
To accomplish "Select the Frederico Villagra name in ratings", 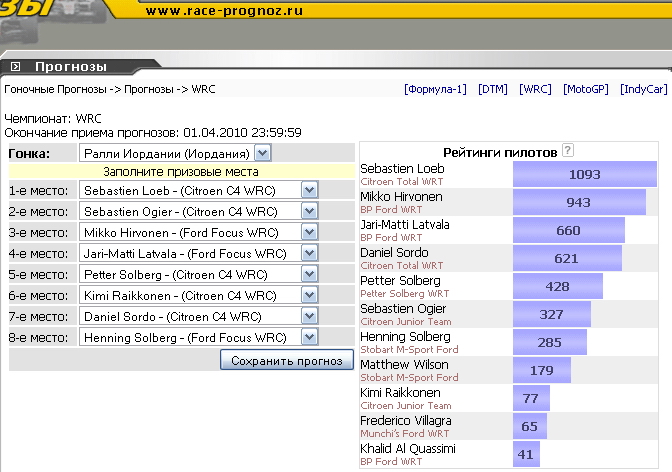I will [405, 421].
